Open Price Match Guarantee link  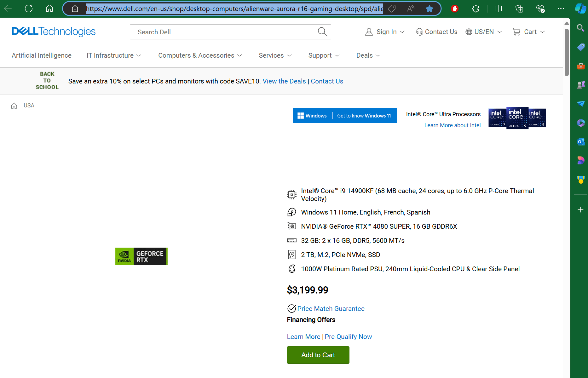(x=331, y=309)
